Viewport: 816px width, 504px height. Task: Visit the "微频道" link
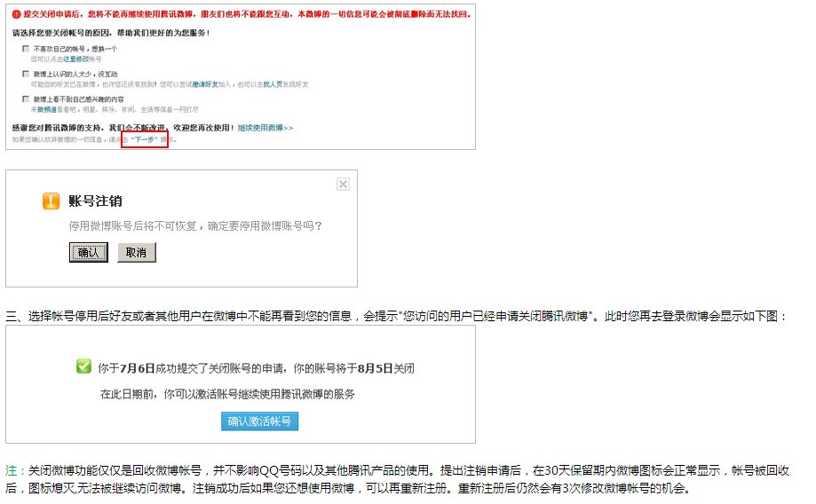coord(47,110)
